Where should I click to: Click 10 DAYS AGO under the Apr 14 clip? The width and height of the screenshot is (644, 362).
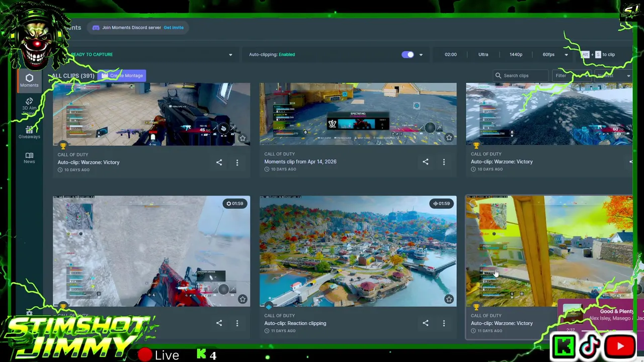(x=283, y=169)
